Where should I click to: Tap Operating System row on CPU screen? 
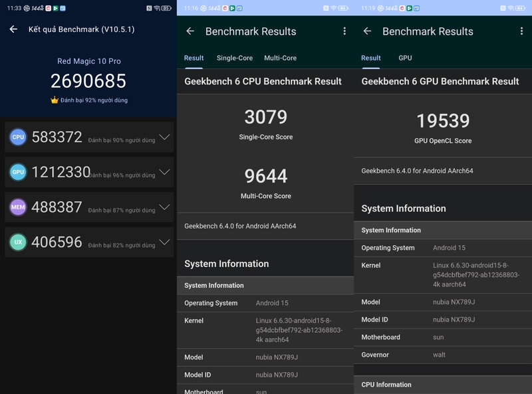click(265, 303)
